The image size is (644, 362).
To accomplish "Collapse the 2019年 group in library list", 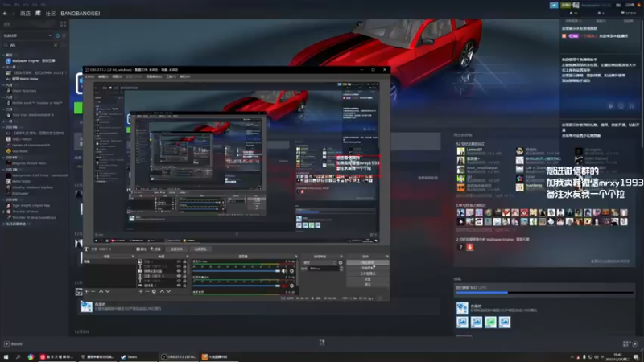I will pos(4,127).
